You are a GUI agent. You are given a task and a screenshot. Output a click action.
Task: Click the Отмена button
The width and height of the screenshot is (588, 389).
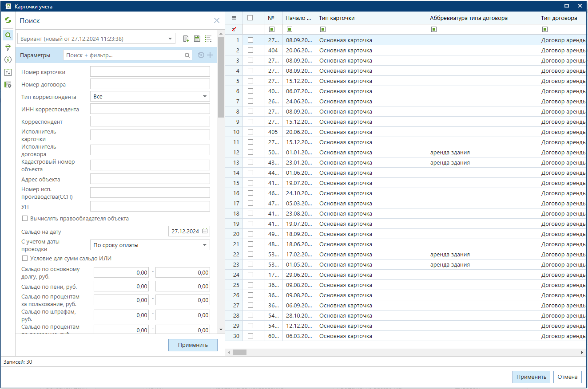(567, 377)
